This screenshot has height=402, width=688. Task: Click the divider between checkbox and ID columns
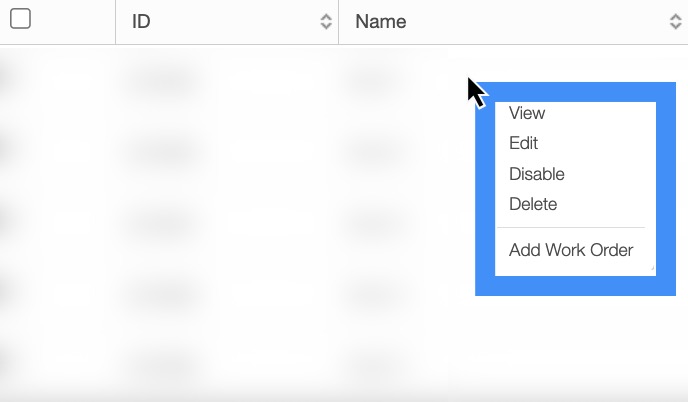[x=116, y=22]
